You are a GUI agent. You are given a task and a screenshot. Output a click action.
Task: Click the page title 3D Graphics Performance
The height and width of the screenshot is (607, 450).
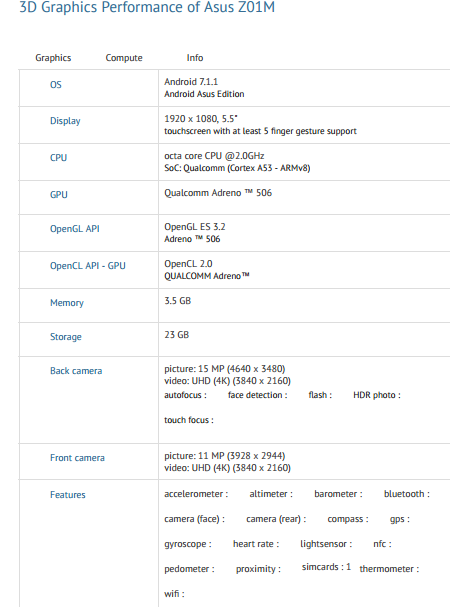147,8
